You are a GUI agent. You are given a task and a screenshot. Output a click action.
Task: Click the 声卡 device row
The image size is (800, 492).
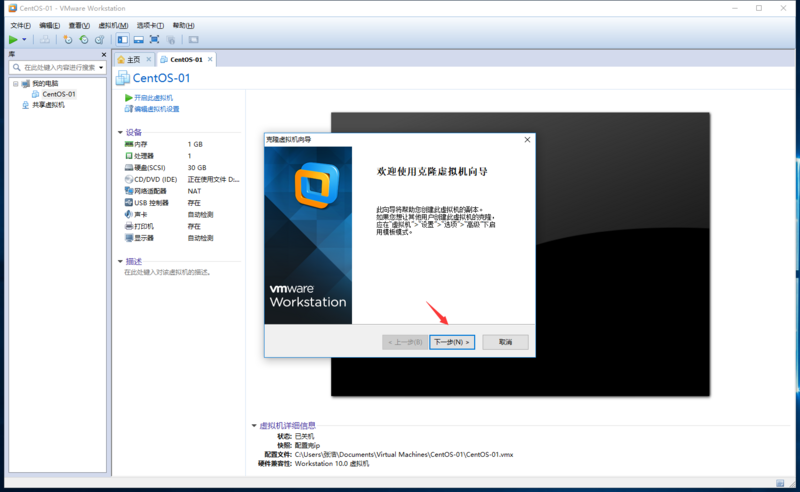click(x=182, y=214)
